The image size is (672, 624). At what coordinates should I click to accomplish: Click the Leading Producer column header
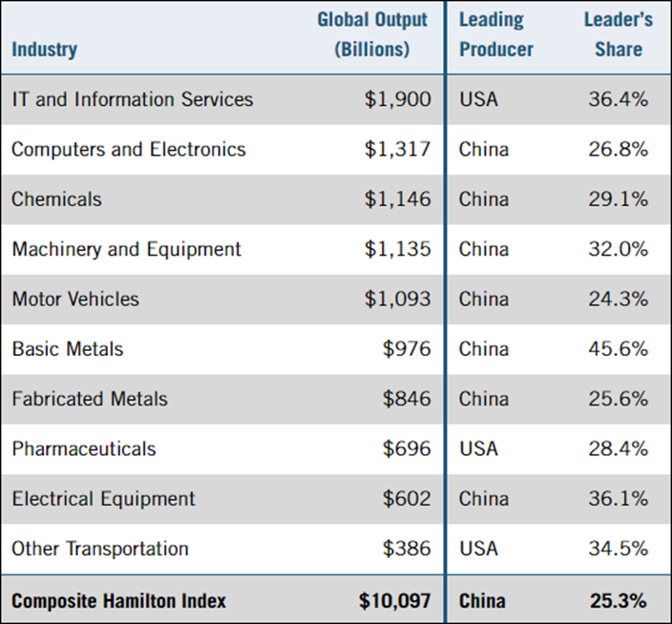[x=496, y=34]
